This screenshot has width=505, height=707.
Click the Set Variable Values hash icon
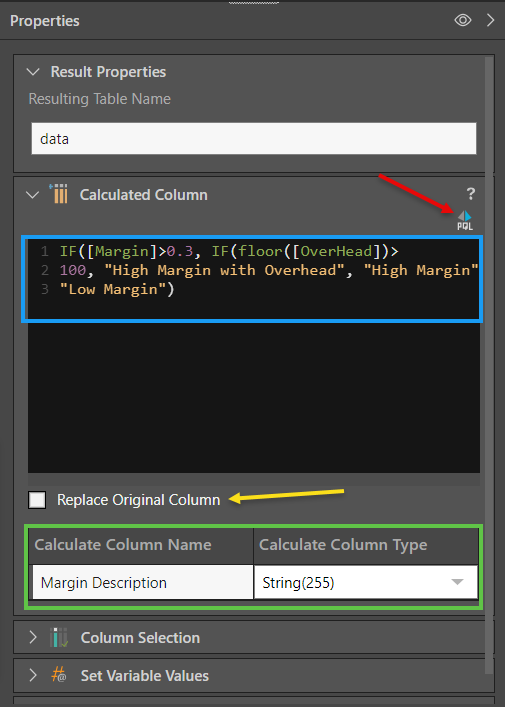(59, 675)
